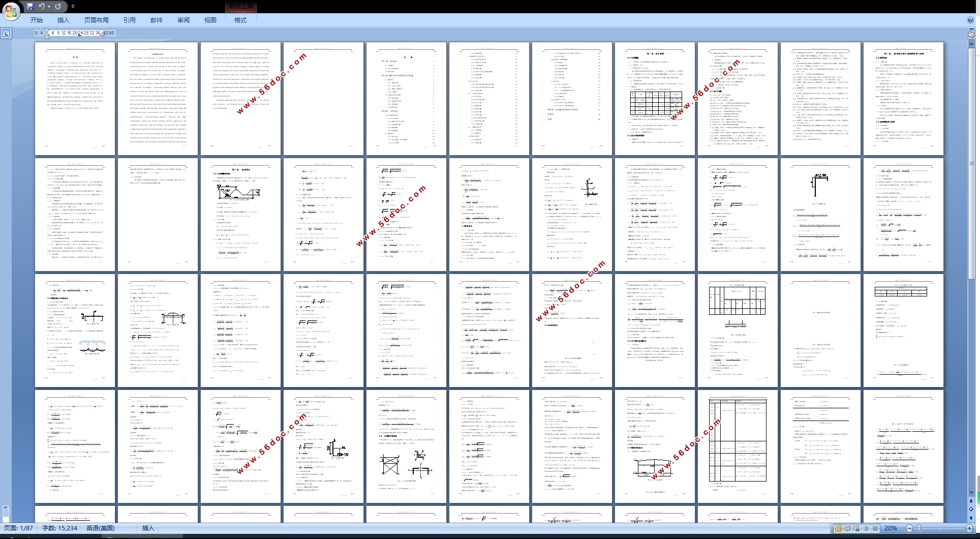Select Full Screen Reading view icon

847,528
